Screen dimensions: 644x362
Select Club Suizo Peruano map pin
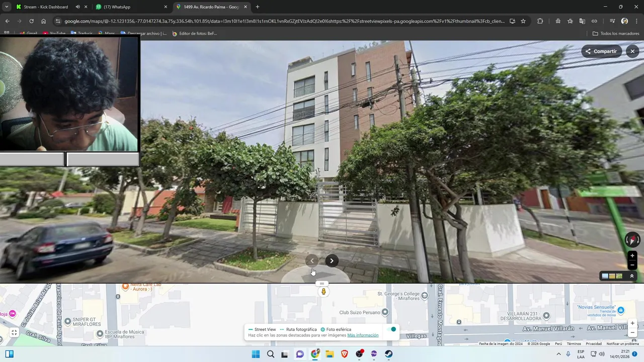(385, 312)
